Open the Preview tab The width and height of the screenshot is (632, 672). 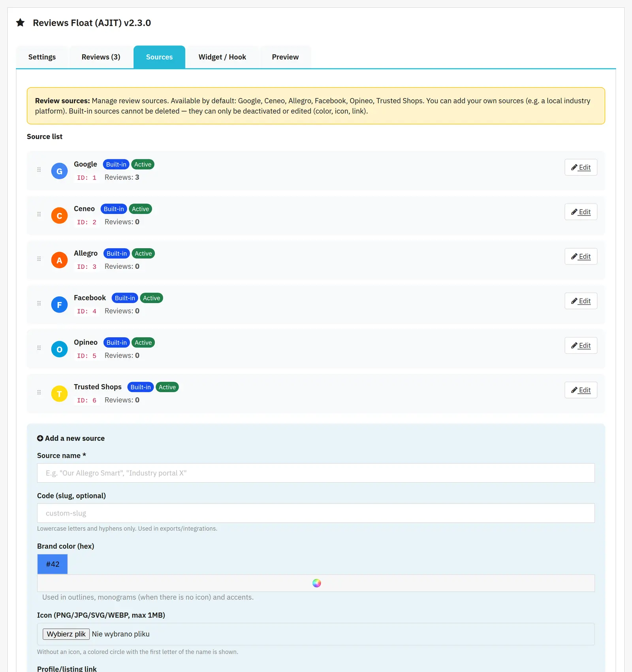point(285,57)
